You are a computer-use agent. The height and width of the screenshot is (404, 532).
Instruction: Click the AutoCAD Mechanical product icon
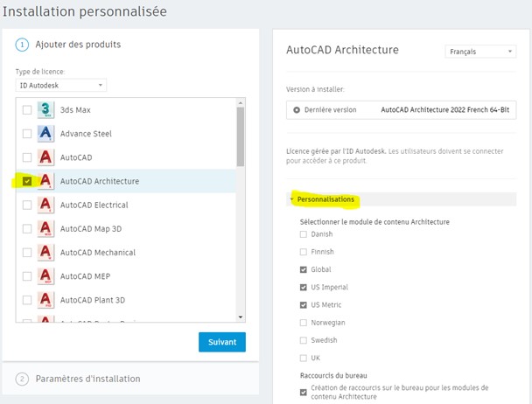pos(45,253)
